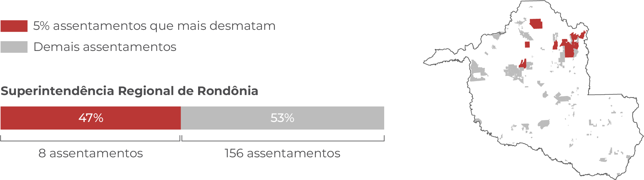Viewport: 644px width, 180px height.
Task: Click the '47%' percentage label
Action: click(91, 118)
